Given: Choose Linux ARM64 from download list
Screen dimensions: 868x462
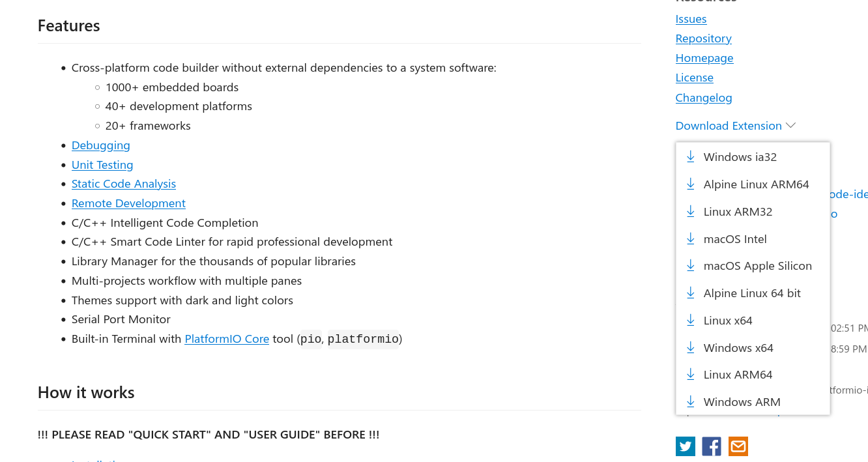Looking at the screenshot, I should [753, 375].
